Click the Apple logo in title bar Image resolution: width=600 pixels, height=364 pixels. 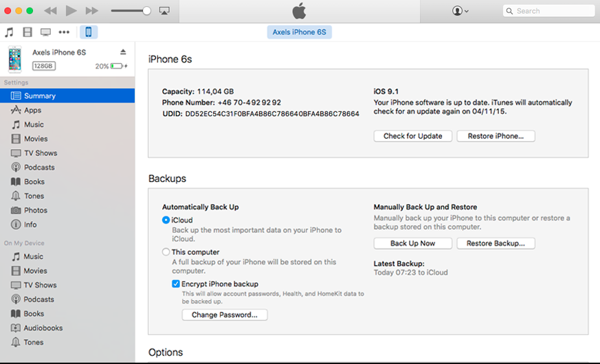pos(299,11)
